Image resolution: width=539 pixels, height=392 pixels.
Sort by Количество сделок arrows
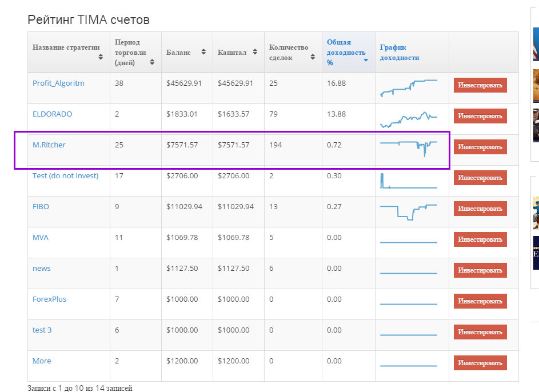[313, 57]
